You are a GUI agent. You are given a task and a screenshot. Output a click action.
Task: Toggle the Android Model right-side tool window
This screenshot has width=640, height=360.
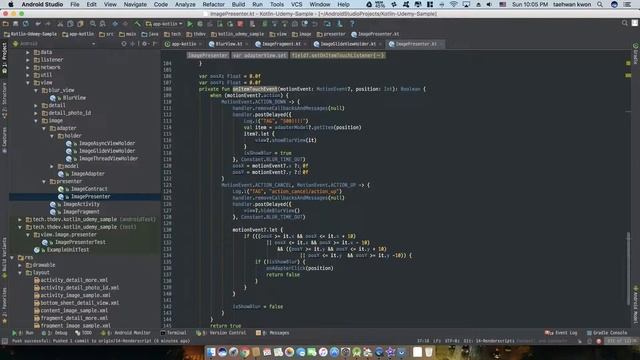point(636,304)
